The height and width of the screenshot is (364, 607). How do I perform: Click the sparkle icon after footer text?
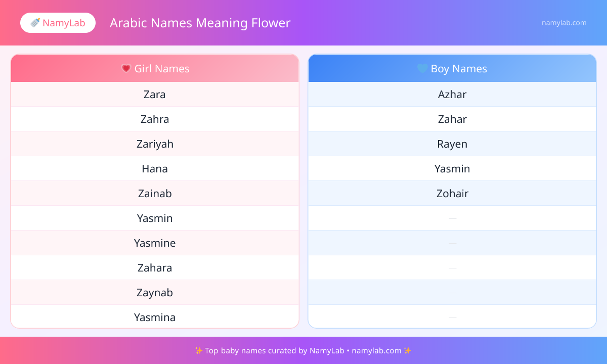[408, 350]
